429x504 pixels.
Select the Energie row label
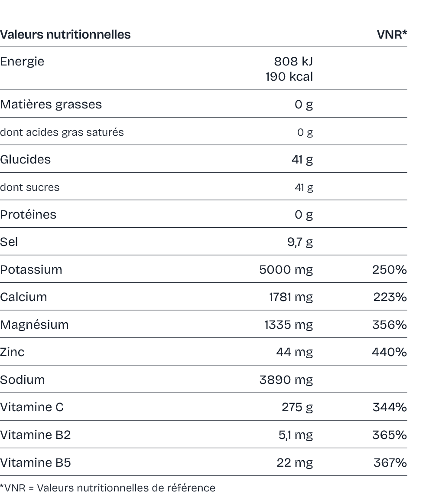click(x=22, y=62)
